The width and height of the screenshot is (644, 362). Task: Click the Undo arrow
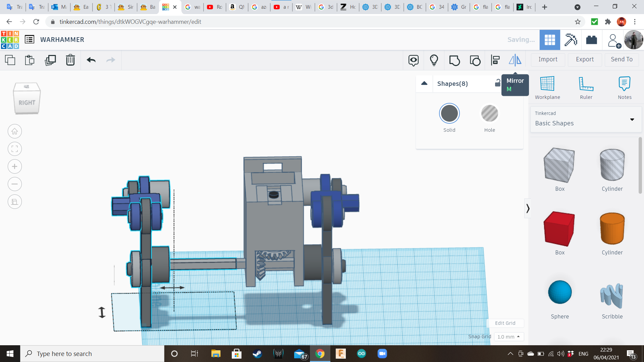pos(91,60)
